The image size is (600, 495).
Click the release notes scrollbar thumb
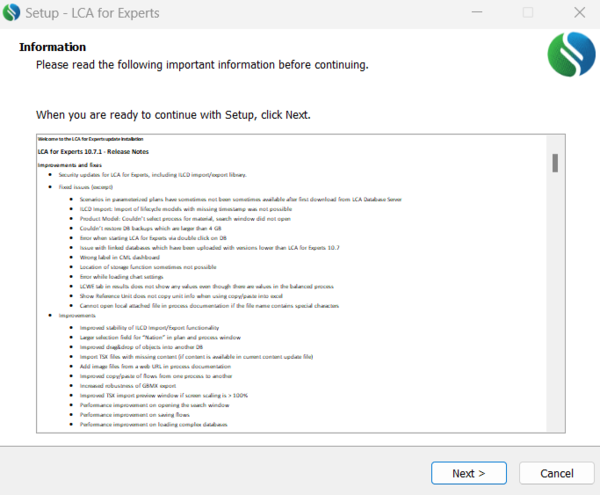pyautogui.click(x=555, y=163)
